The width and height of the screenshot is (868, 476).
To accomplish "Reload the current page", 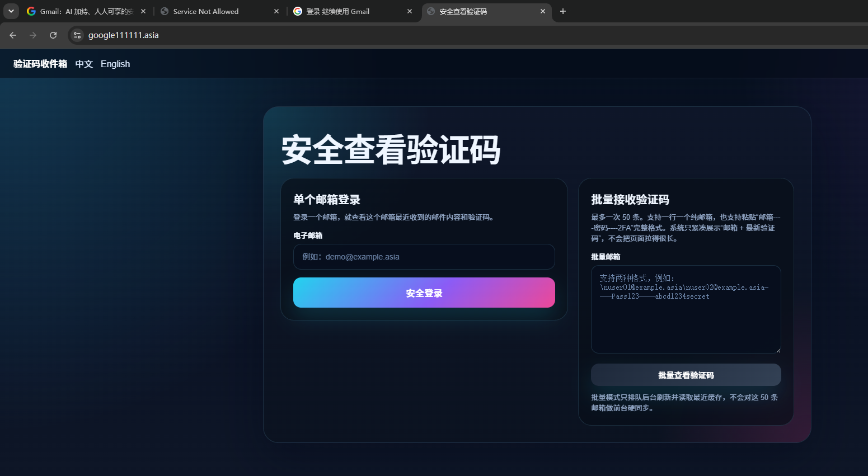I will tap(53, 35).
